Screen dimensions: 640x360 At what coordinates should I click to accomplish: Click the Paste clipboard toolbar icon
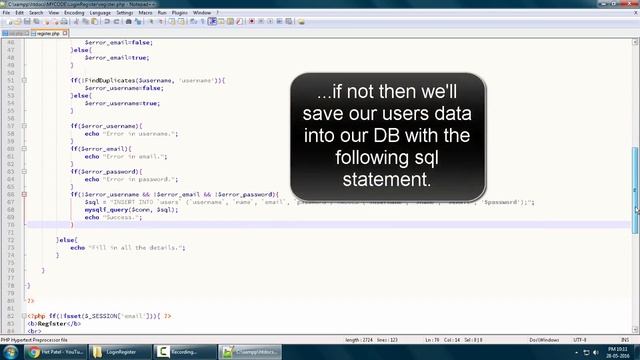click(x=94, y=21)
